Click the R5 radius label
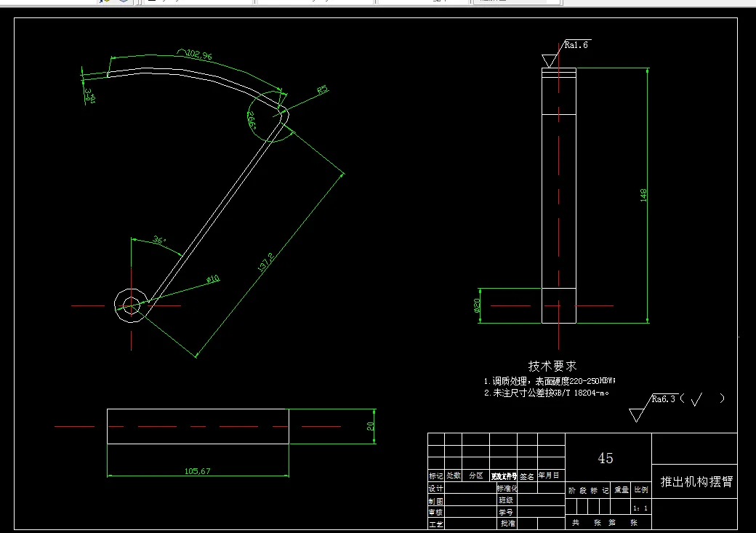756x533 pixels. pos(323,89)
